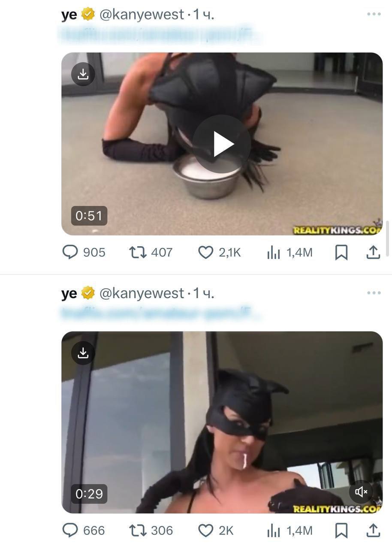Viewport: 392px width, 549px height.
Task: Like the second tweet showing 2K
Action: 206,531
